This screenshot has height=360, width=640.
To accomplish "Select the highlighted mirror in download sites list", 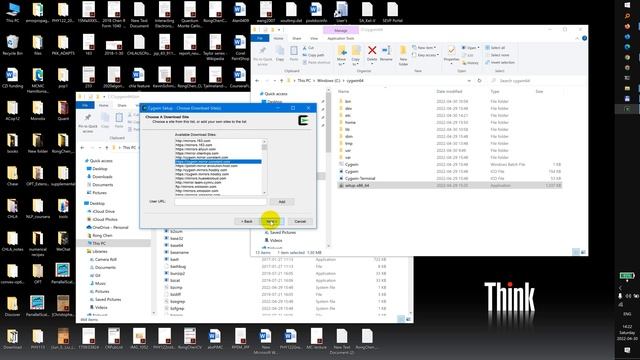I will pyautogui.click(x=218, y=162).
